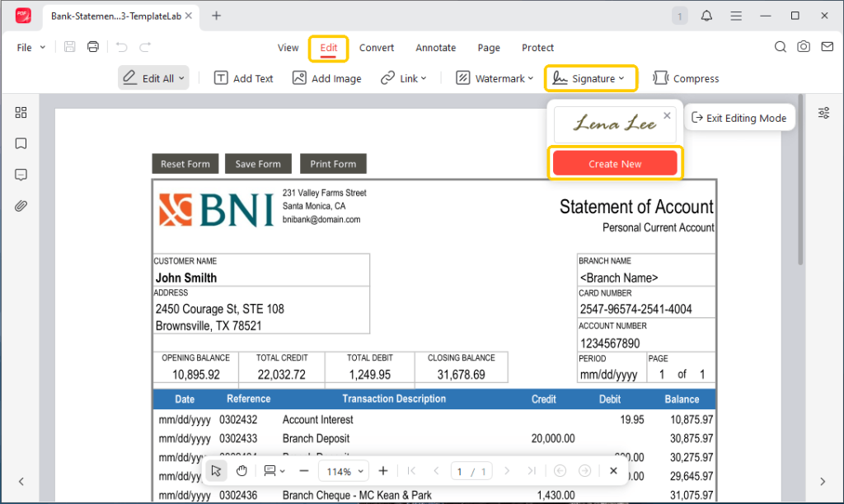Viewport: 844px width, 504px height.
Task: Open the search magnifier icon
Action: [x=780, y=47]
